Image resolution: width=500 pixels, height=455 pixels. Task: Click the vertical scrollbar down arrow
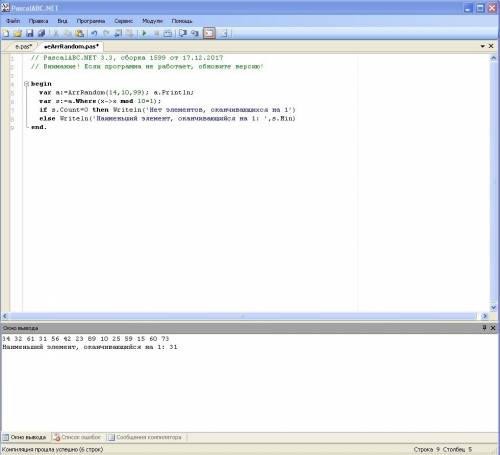494,307
